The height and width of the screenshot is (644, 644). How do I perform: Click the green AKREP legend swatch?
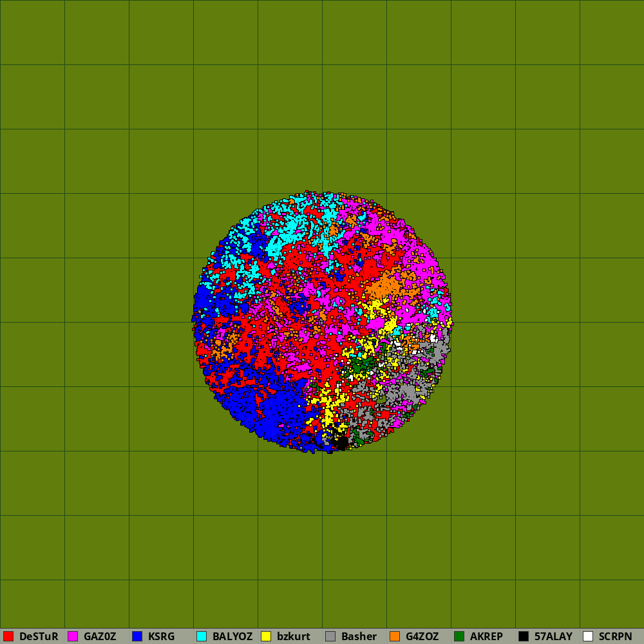click(459, 636)
